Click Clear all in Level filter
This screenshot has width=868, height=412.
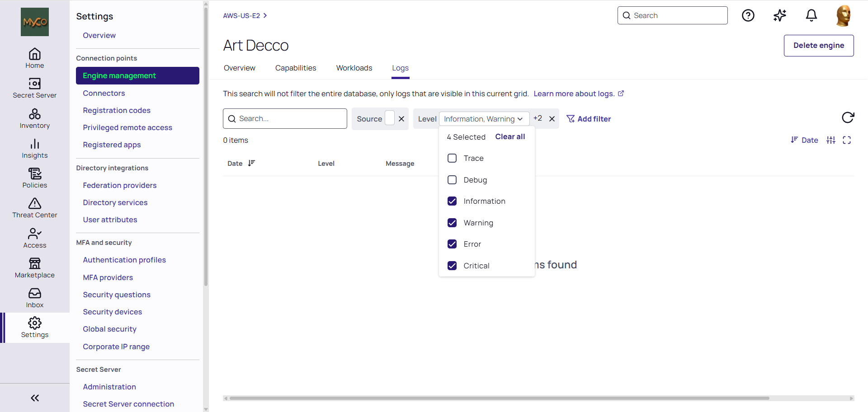[510, 137]
